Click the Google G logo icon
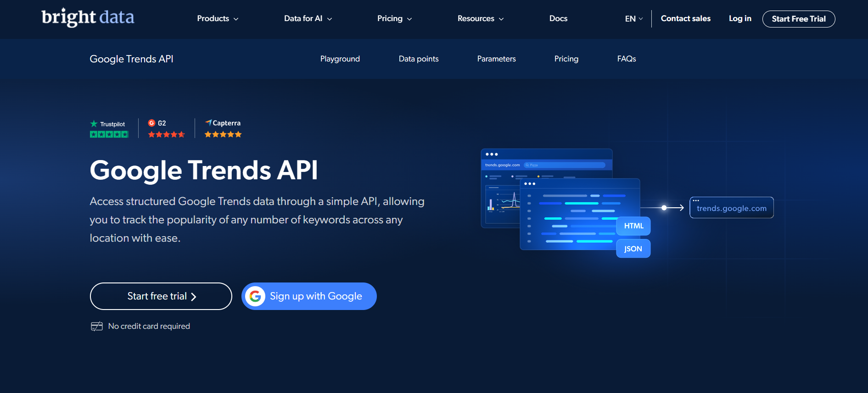Screen dimensions: 868x393 [x=255, y=296]
